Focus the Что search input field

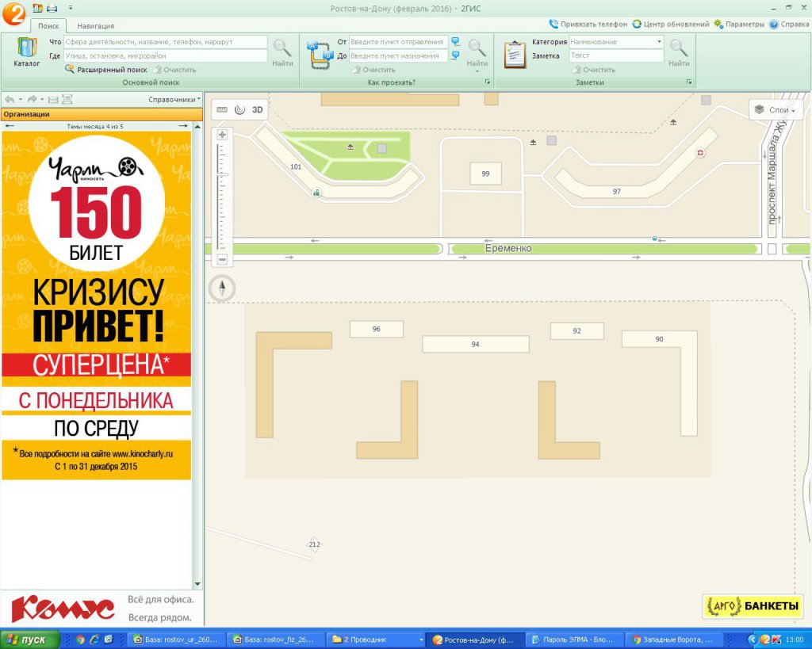(165, 42)
